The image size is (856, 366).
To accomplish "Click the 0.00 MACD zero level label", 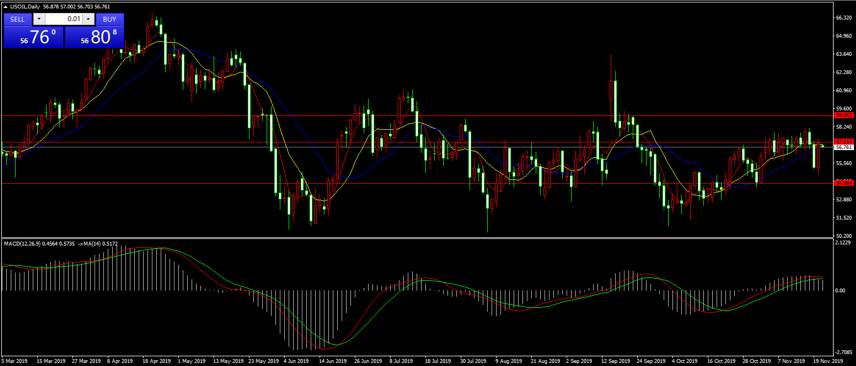I will pos(841,291).
